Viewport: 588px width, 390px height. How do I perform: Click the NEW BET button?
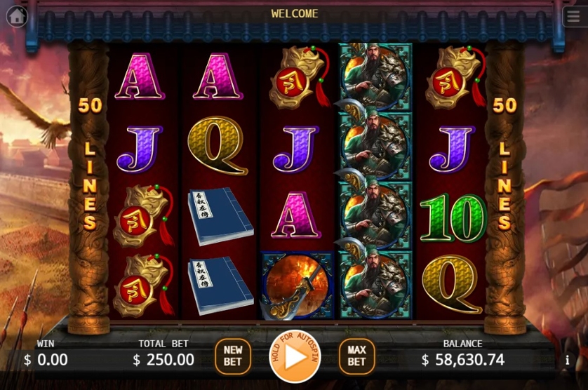(x=233, y=356)
